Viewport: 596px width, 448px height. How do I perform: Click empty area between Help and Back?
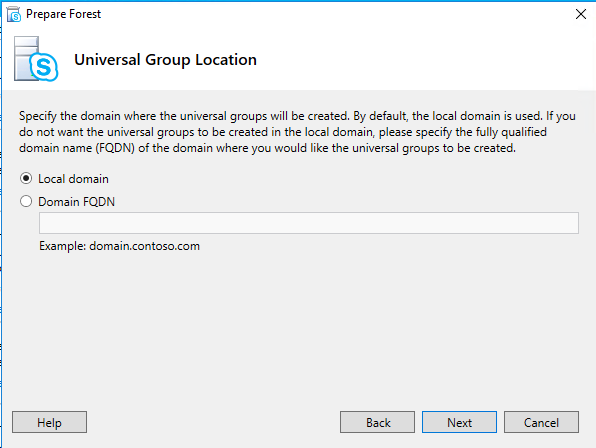tap(213, 422)
